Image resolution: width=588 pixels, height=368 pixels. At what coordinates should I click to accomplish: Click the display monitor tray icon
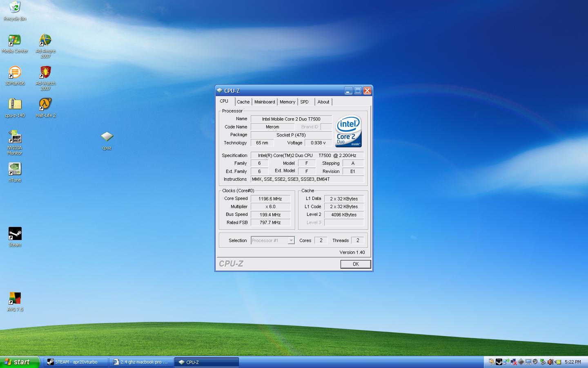528,362
